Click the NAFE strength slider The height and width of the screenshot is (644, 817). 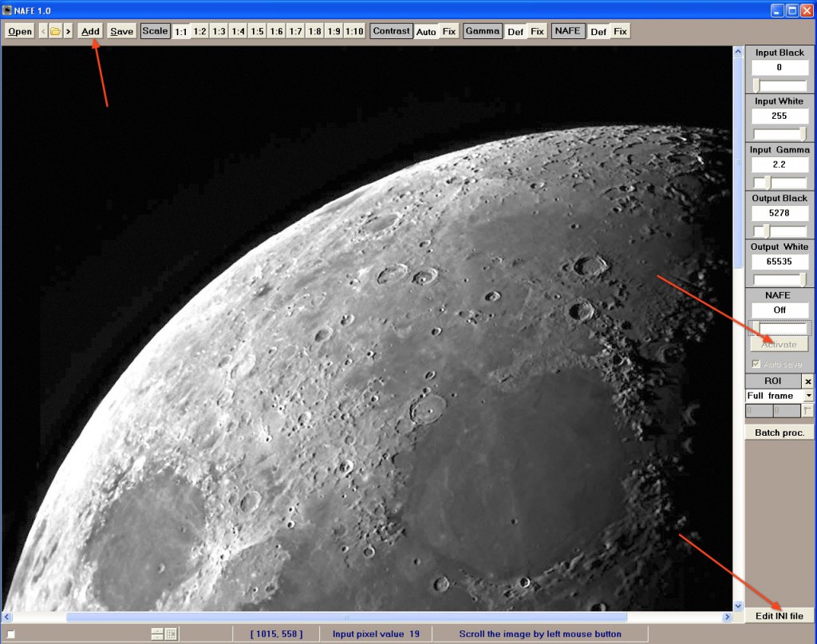coord(780,328)
